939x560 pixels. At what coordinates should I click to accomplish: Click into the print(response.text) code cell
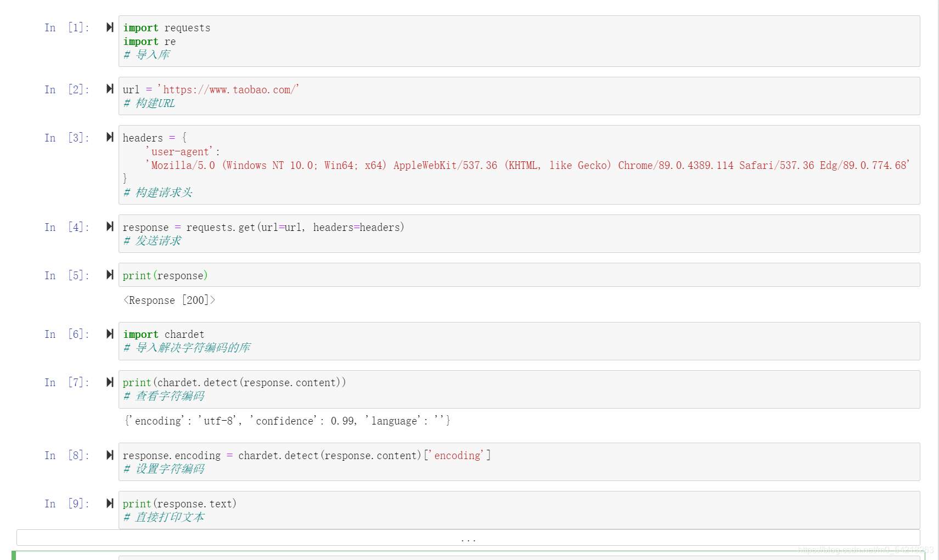point(519,510)
